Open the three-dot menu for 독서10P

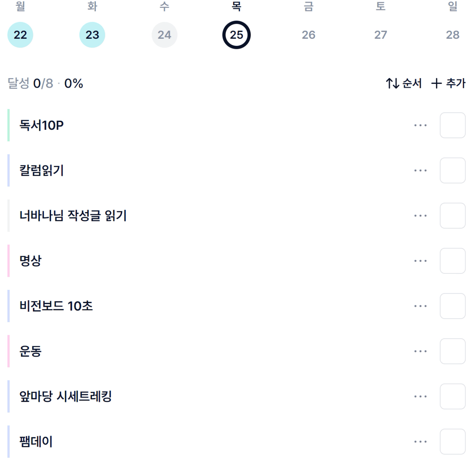[420, 125]
